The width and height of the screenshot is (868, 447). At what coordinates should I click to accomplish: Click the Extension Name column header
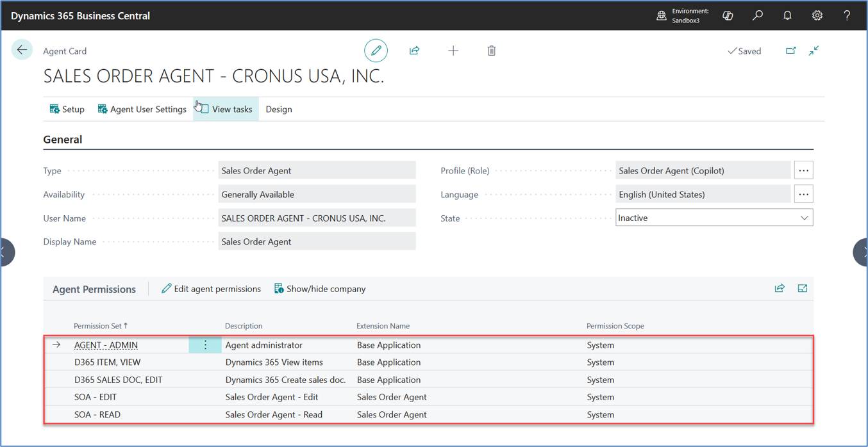[x=383, y=326]
